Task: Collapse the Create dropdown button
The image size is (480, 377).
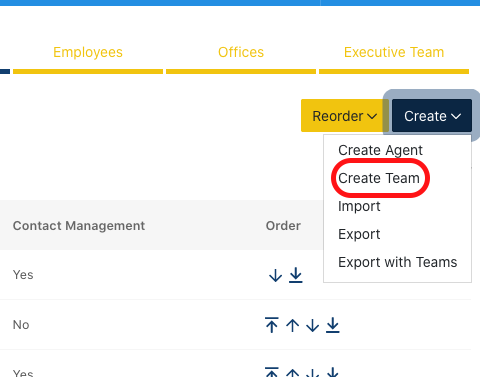Action: click(432, 116)
